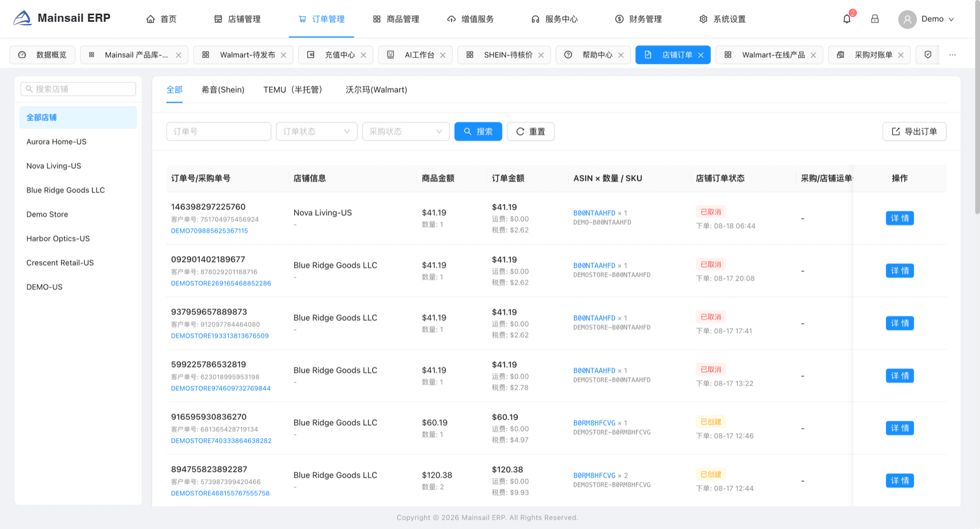
Task: Select Demo Store in sidebar
Action: [x=78, y=214]
